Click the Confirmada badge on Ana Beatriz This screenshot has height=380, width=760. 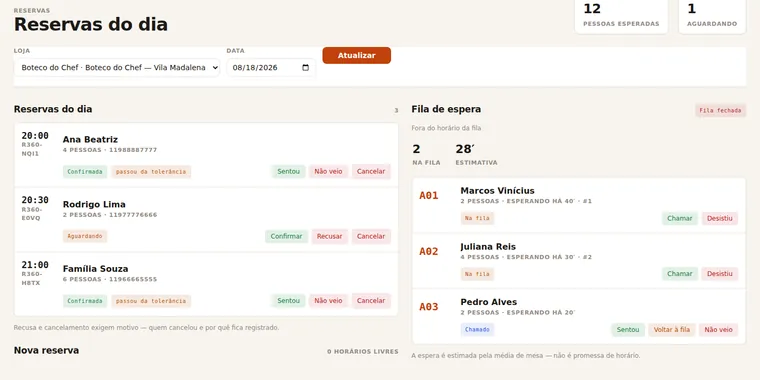[85, 172]
